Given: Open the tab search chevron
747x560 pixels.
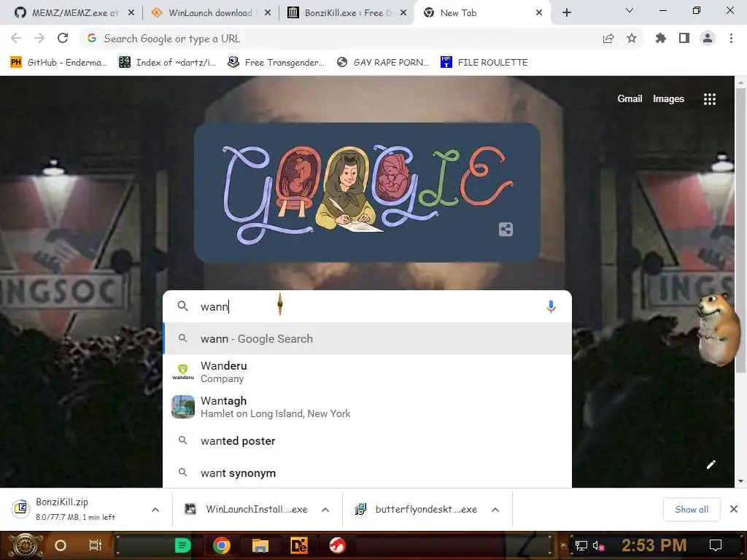Looking at the screenshot, I should point(630,10).
